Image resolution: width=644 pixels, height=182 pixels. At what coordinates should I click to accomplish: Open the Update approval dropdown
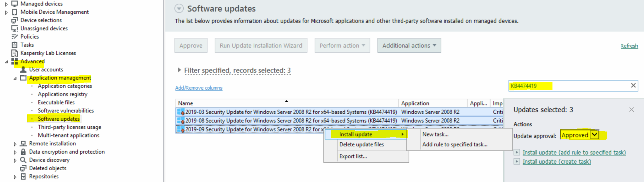point(595,135)
